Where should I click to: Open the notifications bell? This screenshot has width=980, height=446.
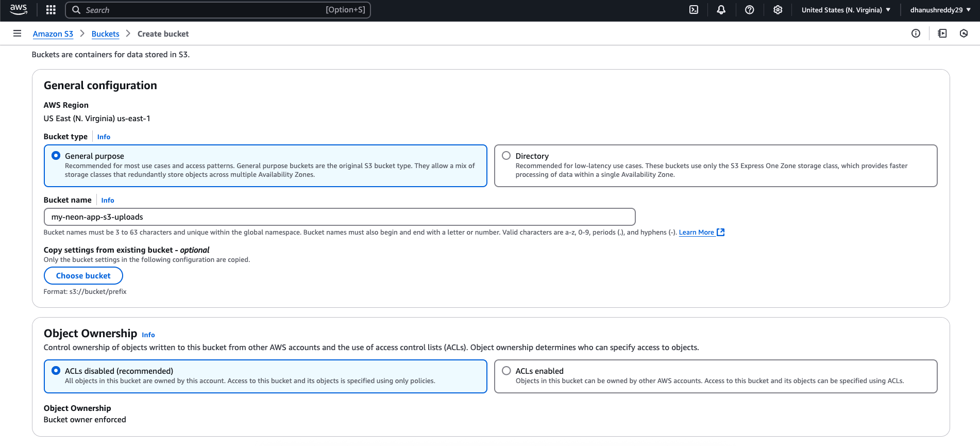[x=721, y=10]
